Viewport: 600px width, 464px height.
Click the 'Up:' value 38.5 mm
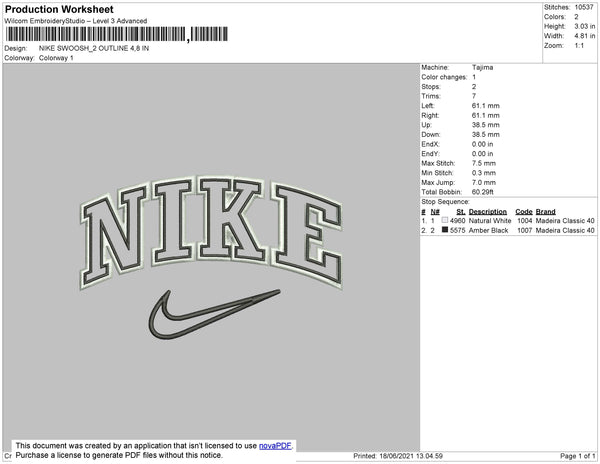[486, 125]
